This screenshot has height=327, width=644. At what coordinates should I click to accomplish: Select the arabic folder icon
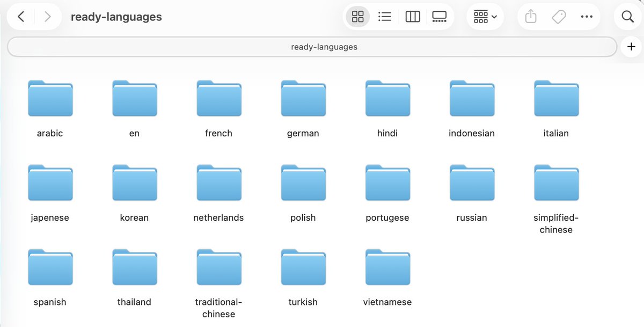(x=50, y=98)
